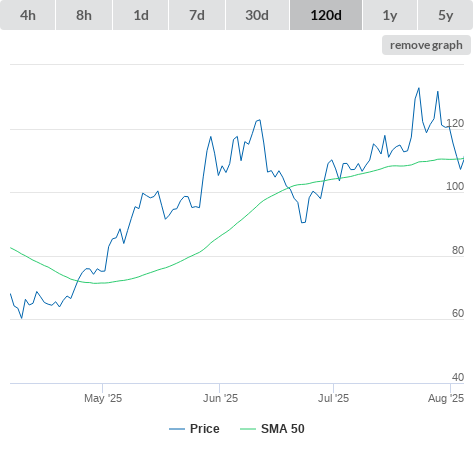Switch chart to 30d range
The image size is (474, 455).
[x=257, y=15]
